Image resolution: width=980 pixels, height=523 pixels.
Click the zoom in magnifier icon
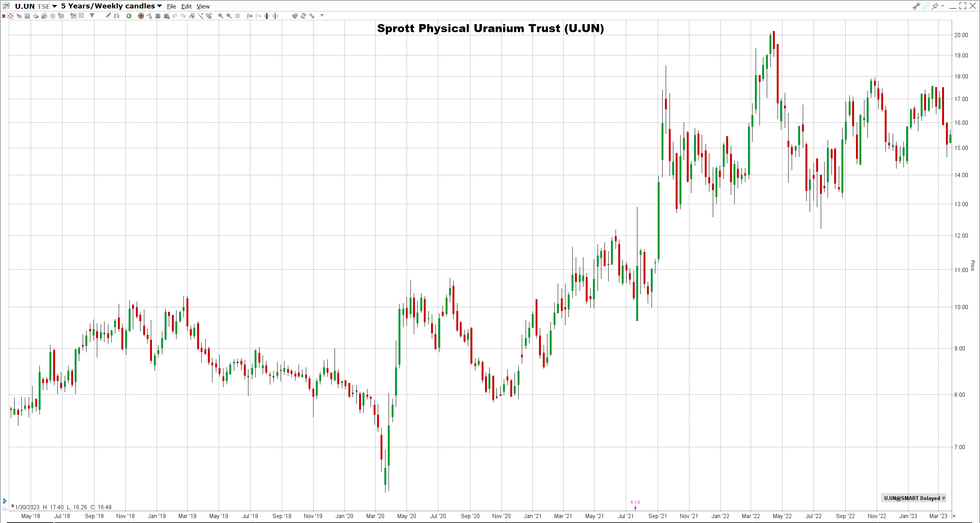tap(220, 16)
